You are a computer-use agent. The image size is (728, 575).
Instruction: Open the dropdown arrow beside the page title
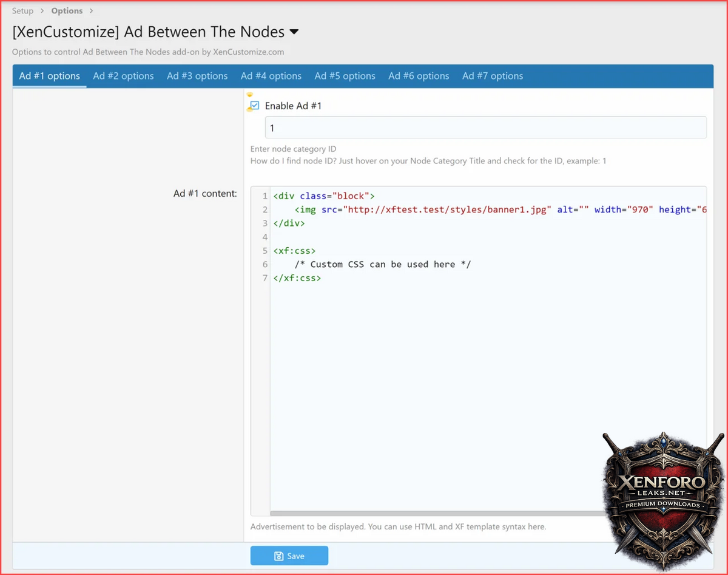coord(294,32)
